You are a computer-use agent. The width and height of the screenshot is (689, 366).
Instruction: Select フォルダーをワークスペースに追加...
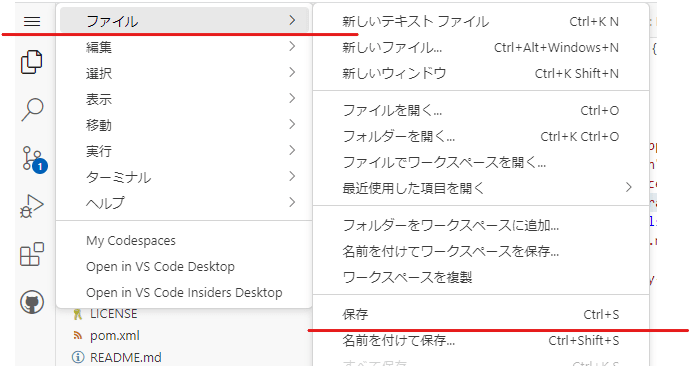481,225
